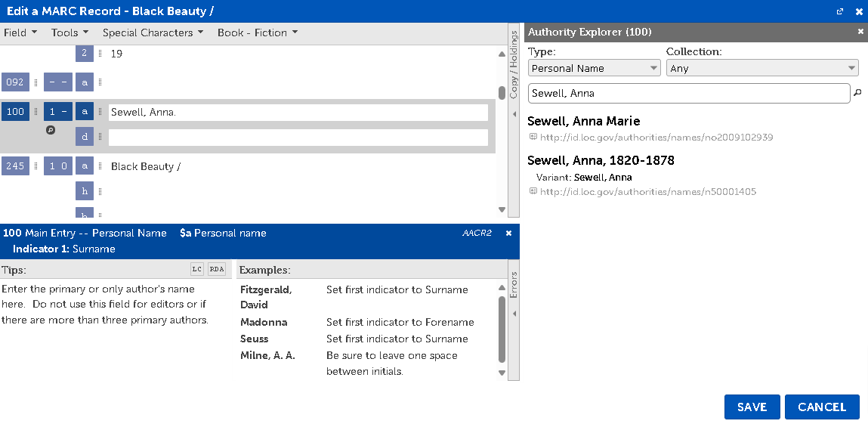Screen dimensions: 868x427
Task: Grab drag handle for 092 subfield a
Action: [x=100, y=82]
